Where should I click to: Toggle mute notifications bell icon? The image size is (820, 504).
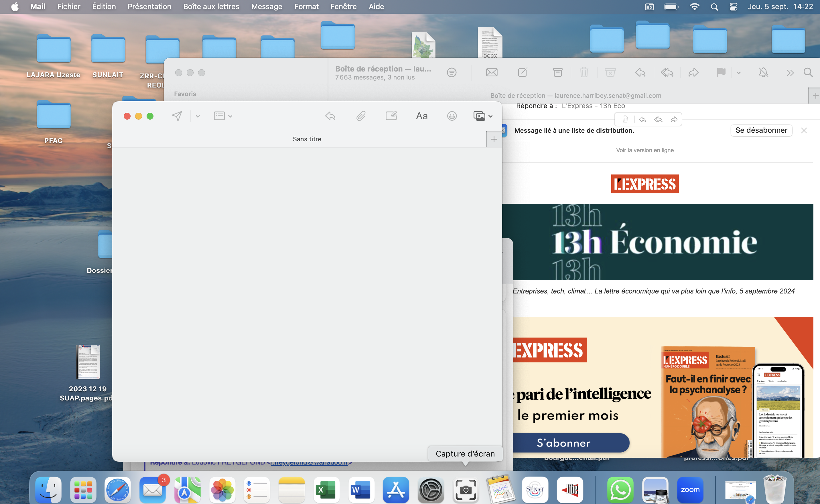(763, 72)
